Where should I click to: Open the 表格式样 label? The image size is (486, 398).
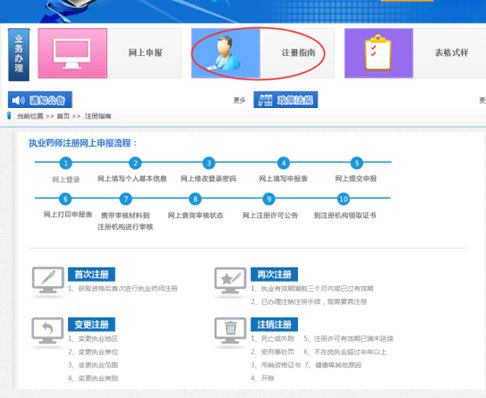(x=451, y=53)
